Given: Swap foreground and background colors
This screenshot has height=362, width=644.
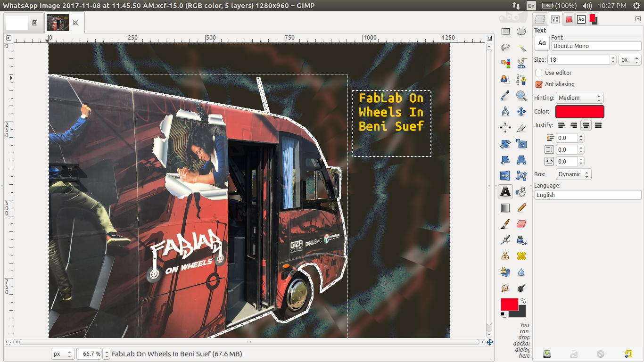Looking at the screenshot, I should click(x=523, y=301).
